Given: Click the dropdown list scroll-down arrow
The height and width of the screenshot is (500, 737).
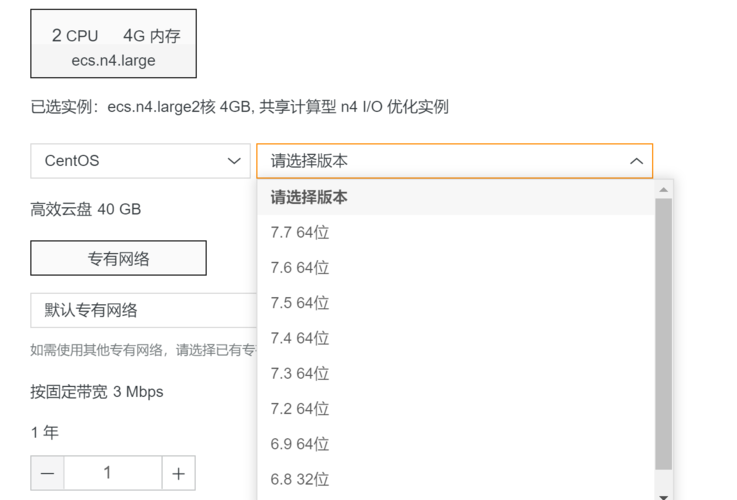Looking at the screenshot, I should click(x=664, y=496).
